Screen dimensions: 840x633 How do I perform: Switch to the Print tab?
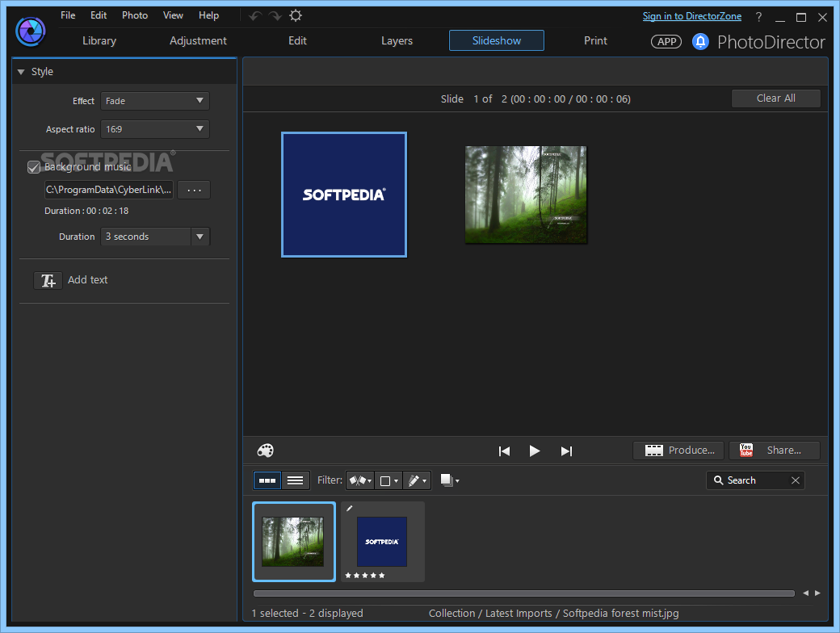[x=596, y=40]
